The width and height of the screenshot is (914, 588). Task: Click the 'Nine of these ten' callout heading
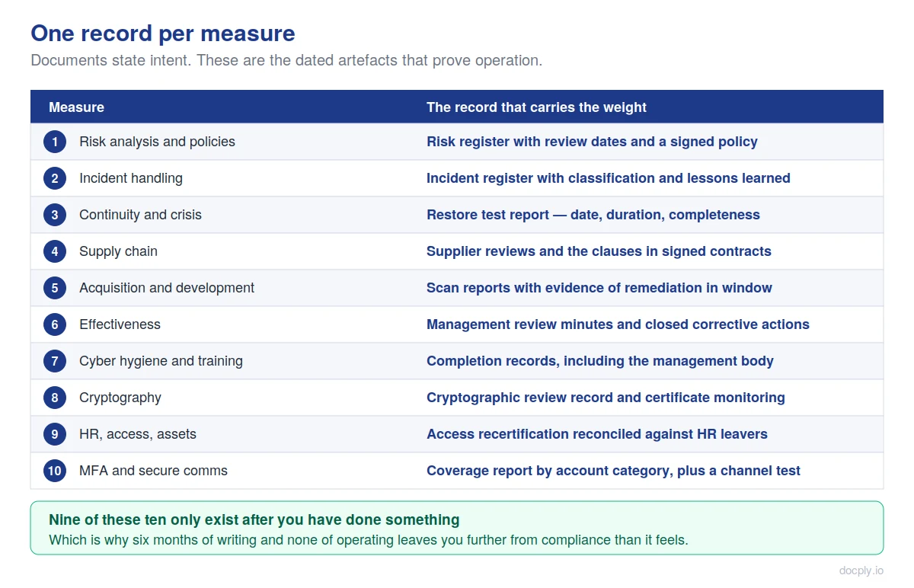coord(254,519)
